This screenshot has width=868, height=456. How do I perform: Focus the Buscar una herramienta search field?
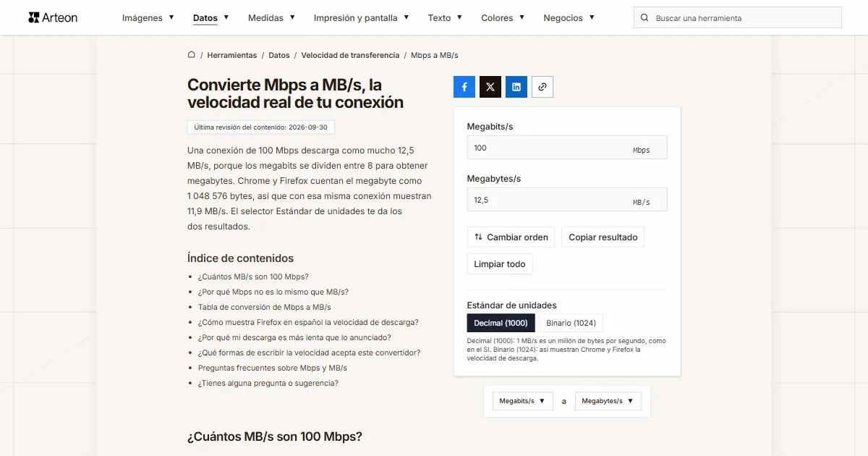[738, 18]
